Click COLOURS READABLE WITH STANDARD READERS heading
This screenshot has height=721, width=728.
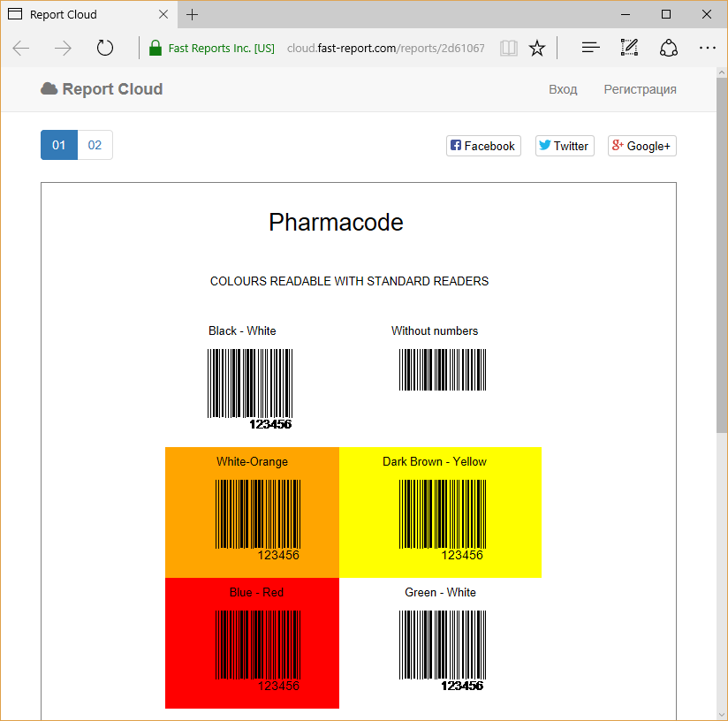coord(349,281)
